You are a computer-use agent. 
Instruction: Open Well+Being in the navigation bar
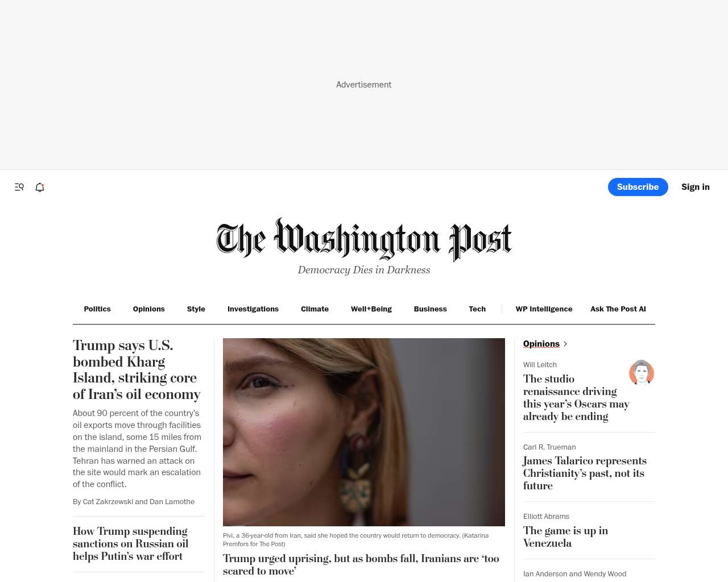[371, 309]
